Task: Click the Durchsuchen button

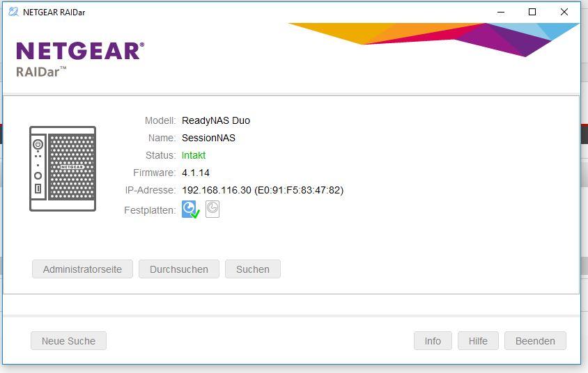Action: coord(179,269)
